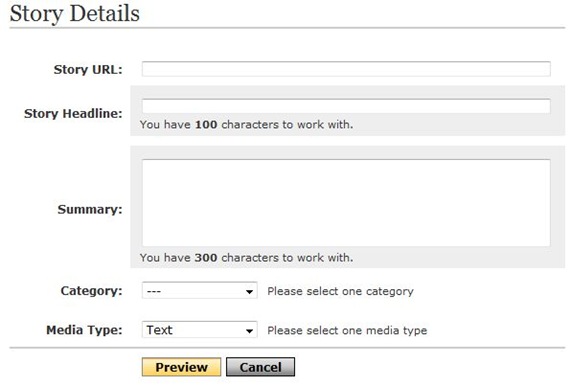This screenshot has width=570, height=386.
Task: Click 'You have 100 characters' hint text
Action: [246, 125]
